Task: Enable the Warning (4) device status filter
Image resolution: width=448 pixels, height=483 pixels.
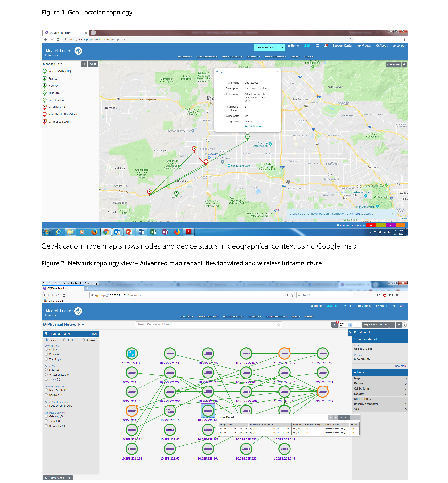Action: pos(46,359)
